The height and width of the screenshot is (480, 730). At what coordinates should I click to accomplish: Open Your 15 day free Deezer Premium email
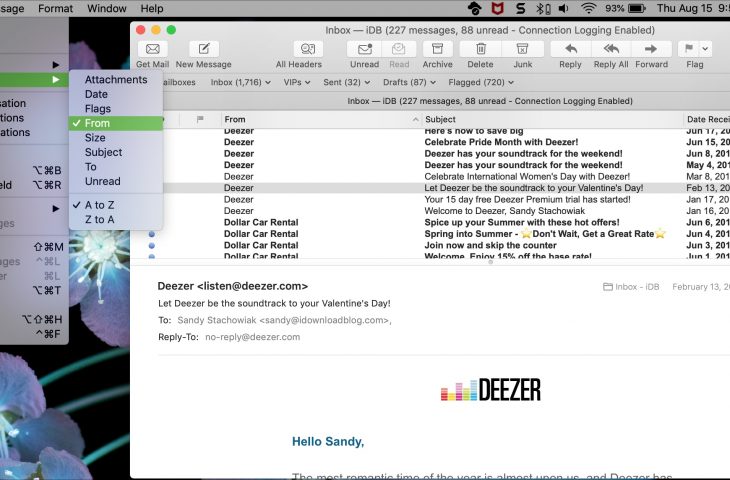point(527,199)
